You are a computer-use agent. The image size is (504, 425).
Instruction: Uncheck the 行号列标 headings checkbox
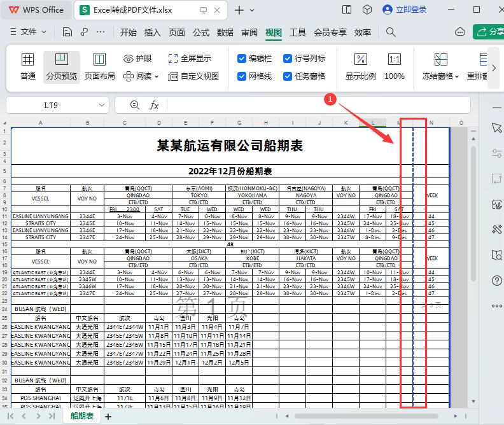288,59
